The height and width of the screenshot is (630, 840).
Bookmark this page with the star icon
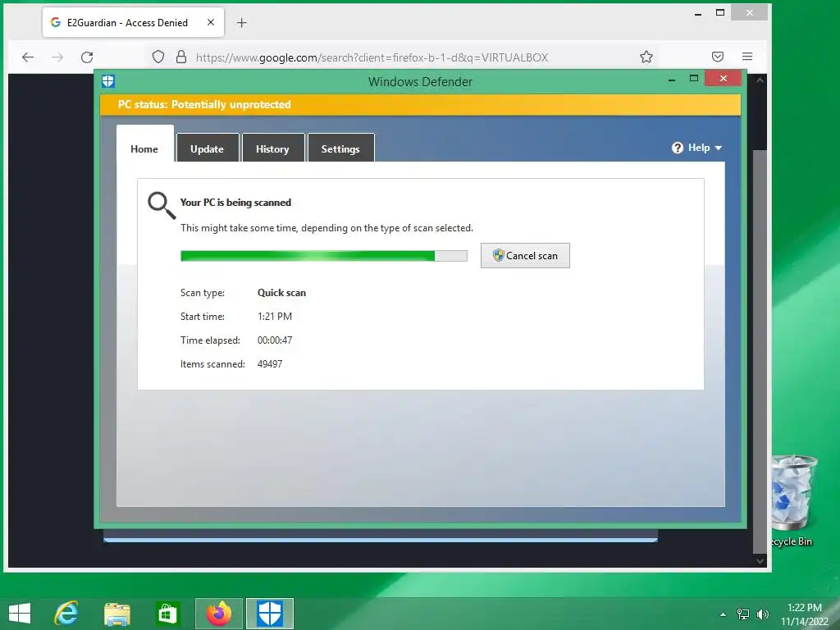coord(646,57)
